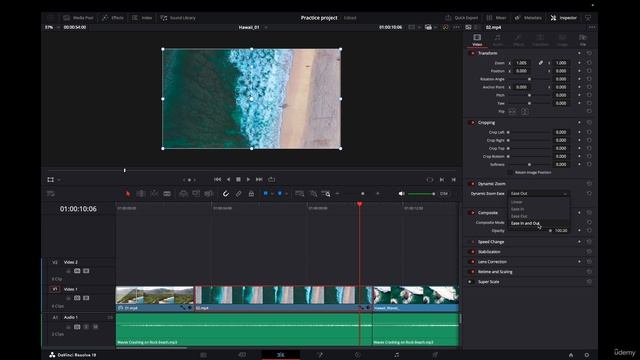Open the Fairlight page music icon
The width and height of the screenshot is (640, 360).
396,355
